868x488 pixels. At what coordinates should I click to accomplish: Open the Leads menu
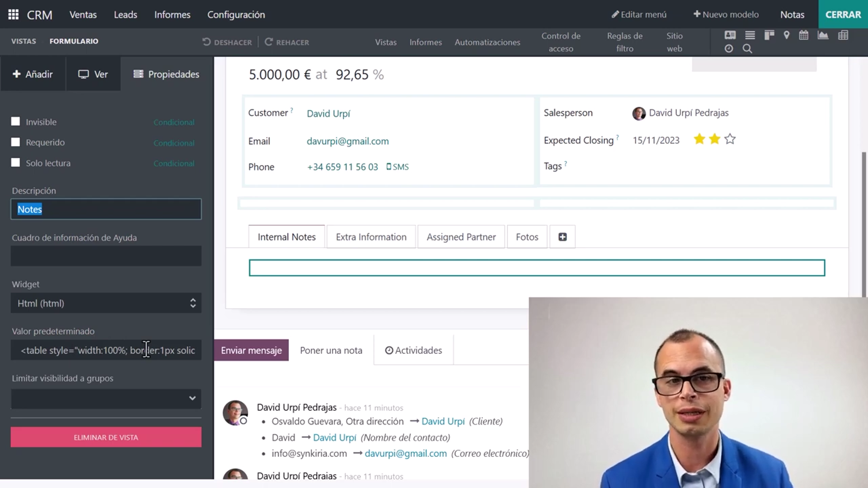tap(125, 14)
